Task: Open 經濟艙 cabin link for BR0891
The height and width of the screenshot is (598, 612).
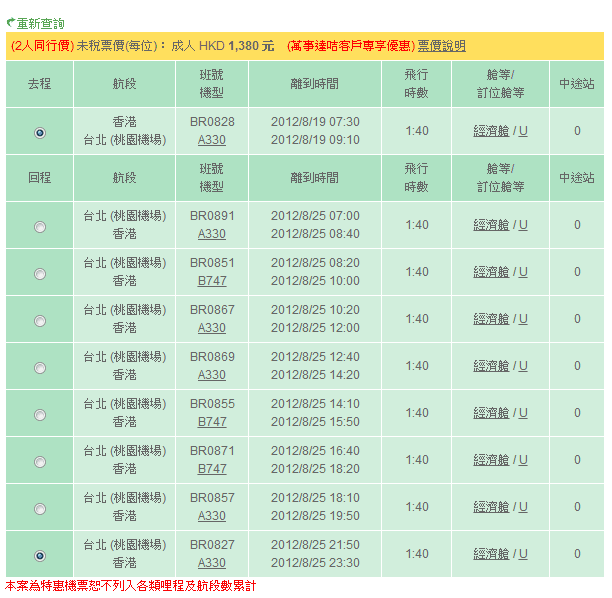Action: pos(491,225)
